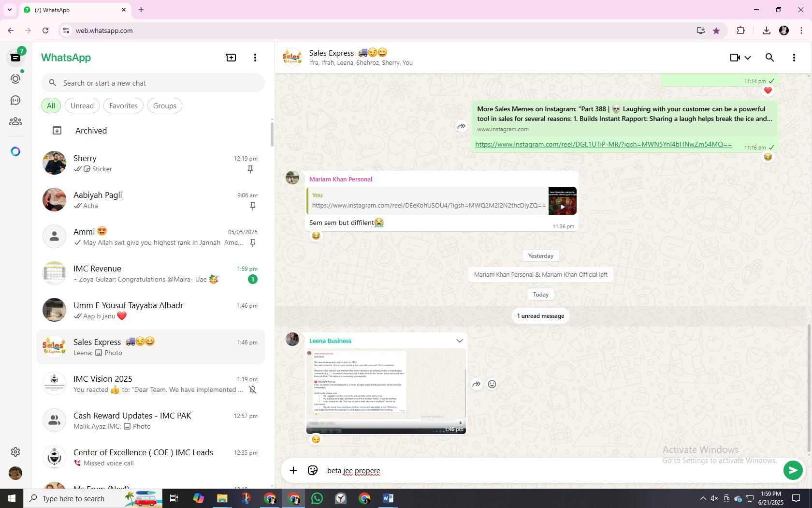Show hidden system tray icons
The image size is (812, 508).
(703, 498)
